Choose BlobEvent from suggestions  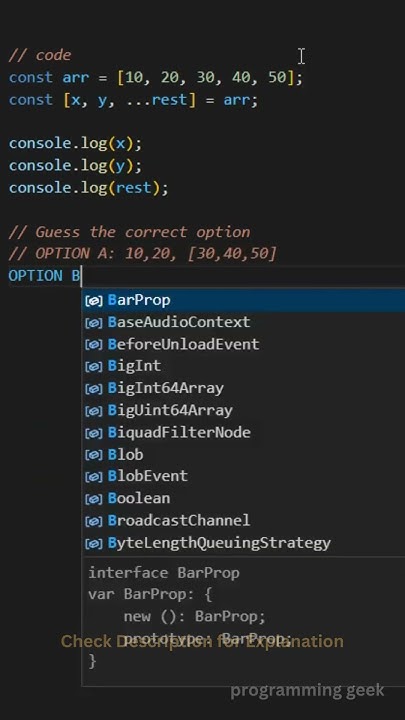click(243, 476)
